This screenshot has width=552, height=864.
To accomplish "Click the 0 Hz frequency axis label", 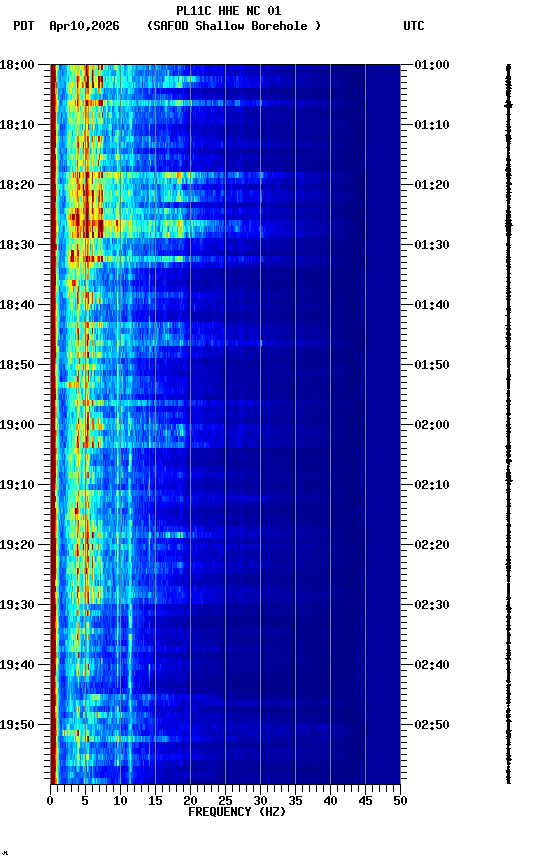I will coord(50,801).
